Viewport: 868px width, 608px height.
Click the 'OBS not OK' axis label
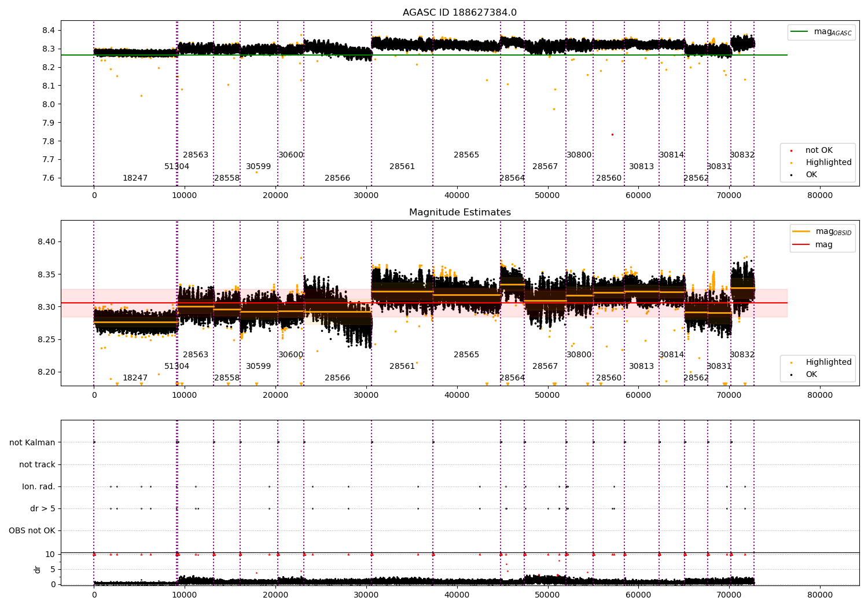point(32,531)
